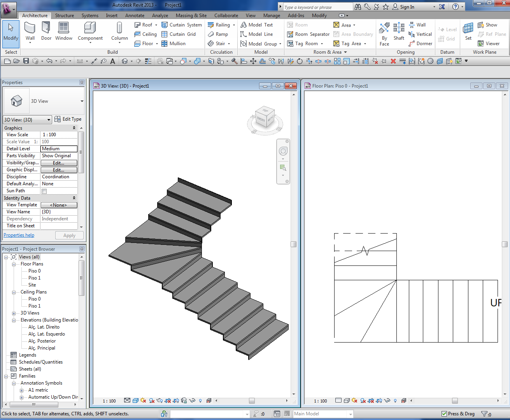Click the 3D view horizontal scrollbar thumb
Viewport: 510px width, 420px height.
[252, 401]
